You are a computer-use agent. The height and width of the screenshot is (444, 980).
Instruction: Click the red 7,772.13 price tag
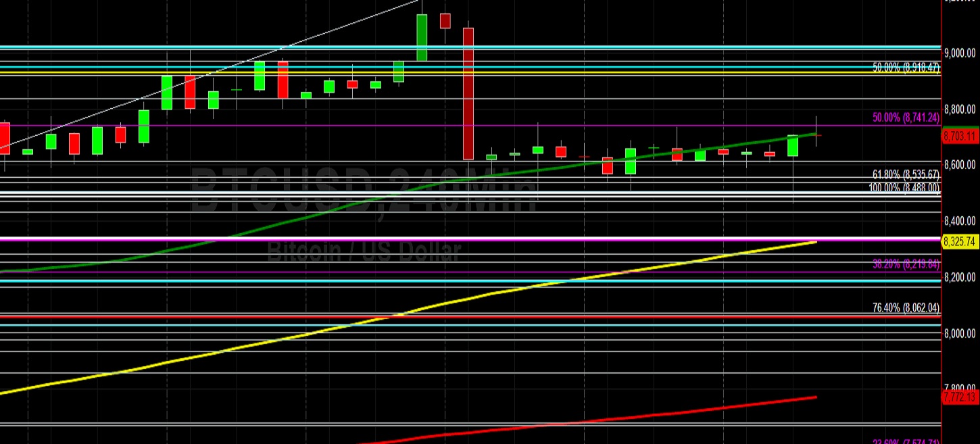click(960, 397)
